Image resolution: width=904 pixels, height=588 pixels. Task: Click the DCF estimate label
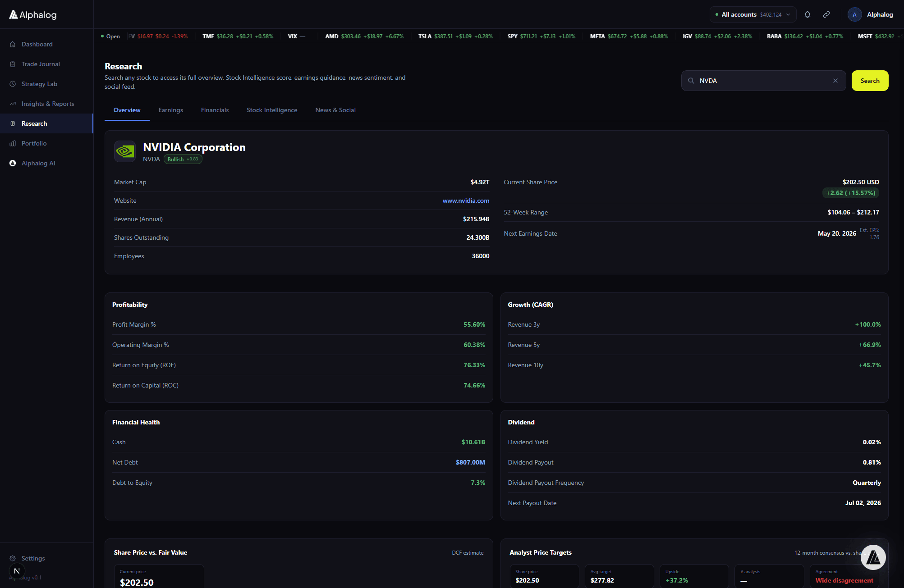click(x=468, y=553)
